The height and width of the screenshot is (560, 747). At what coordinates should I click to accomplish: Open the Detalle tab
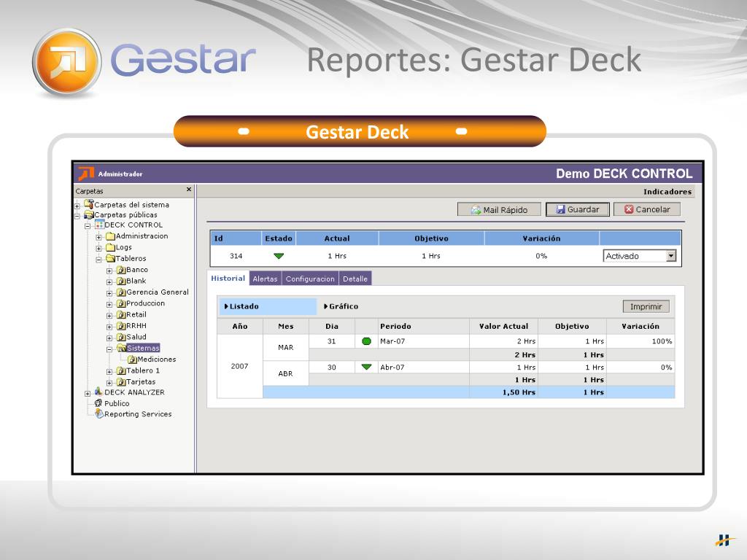355,279
